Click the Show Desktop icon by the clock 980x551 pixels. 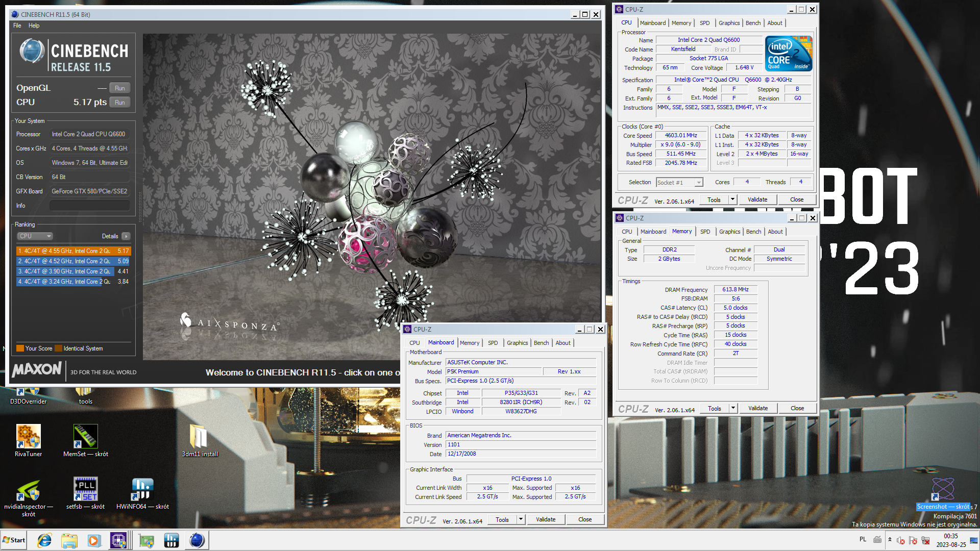[x=974, y=540]
